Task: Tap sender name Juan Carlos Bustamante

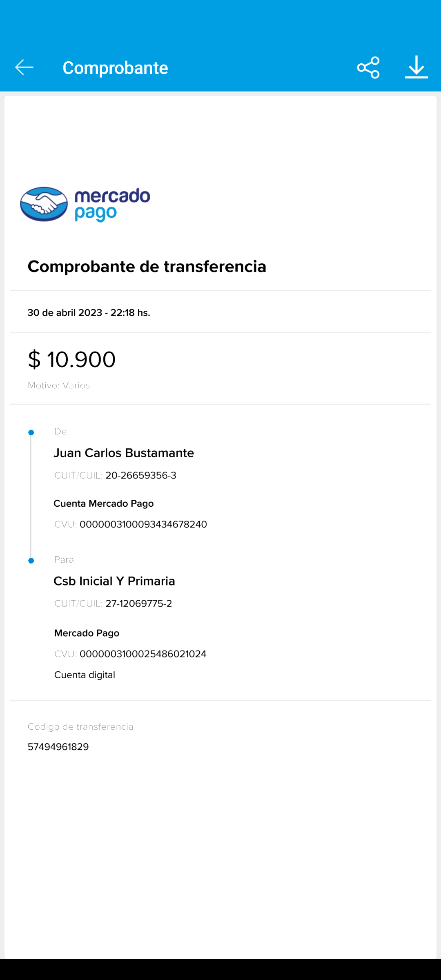Action: click(x=124, y=453)
